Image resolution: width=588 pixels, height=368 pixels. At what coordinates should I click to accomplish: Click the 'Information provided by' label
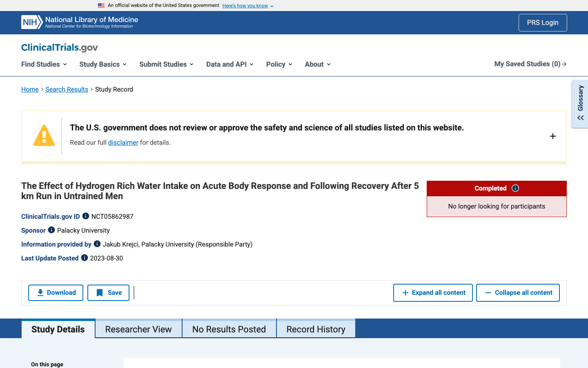pyautogui.click(x=56, y=244)
